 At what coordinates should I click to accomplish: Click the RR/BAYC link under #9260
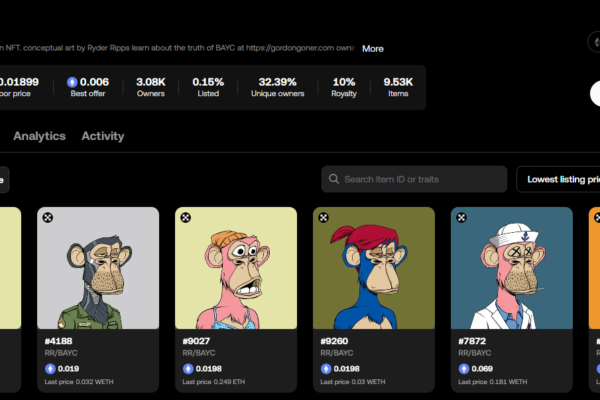(337, 353)
